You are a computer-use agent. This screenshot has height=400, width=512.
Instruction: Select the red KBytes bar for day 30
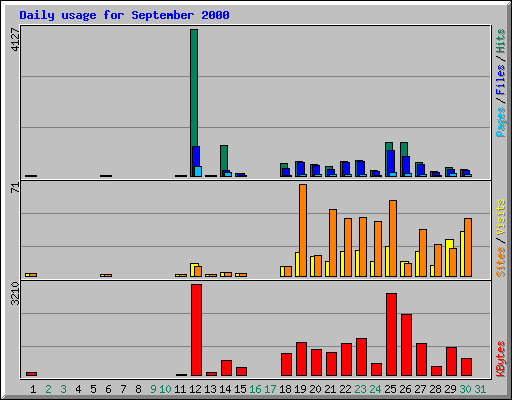466,367
